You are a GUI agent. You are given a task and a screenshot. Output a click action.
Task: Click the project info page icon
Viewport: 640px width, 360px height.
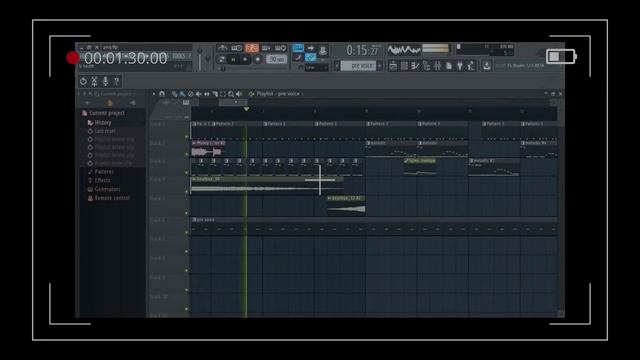coord(449,66)
